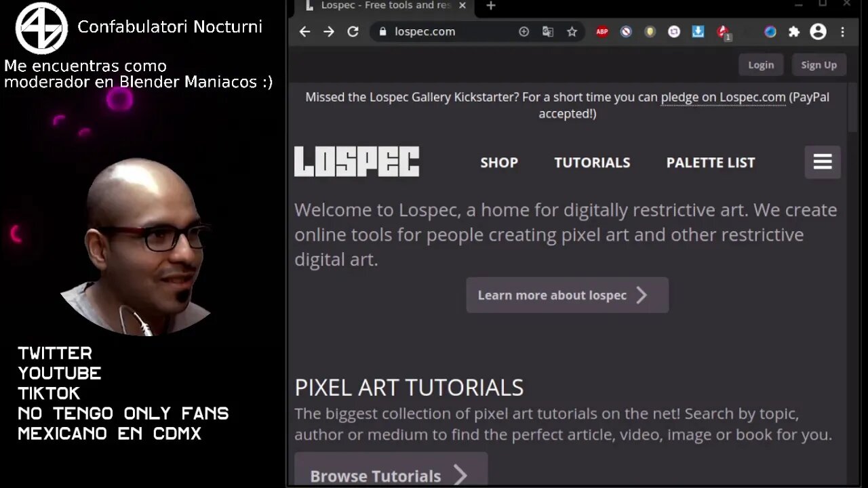Viewport: 868px width, 488px height.
Task: Open the hamburger navigation menu
Action: (823, 162)
